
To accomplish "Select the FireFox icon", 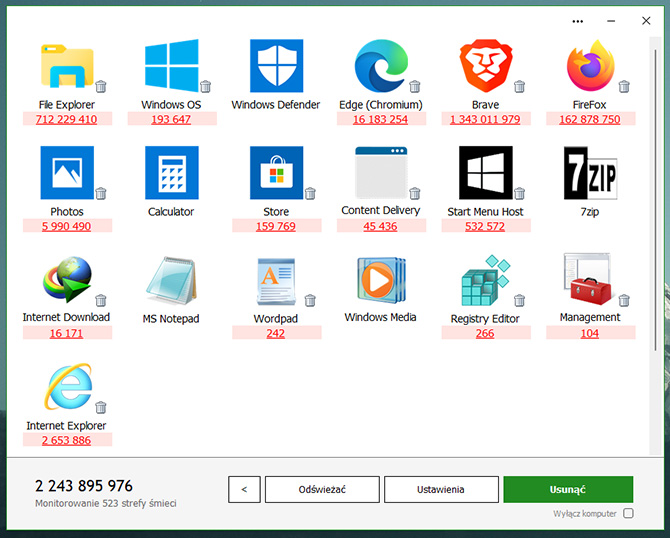I will pos(591,66).
